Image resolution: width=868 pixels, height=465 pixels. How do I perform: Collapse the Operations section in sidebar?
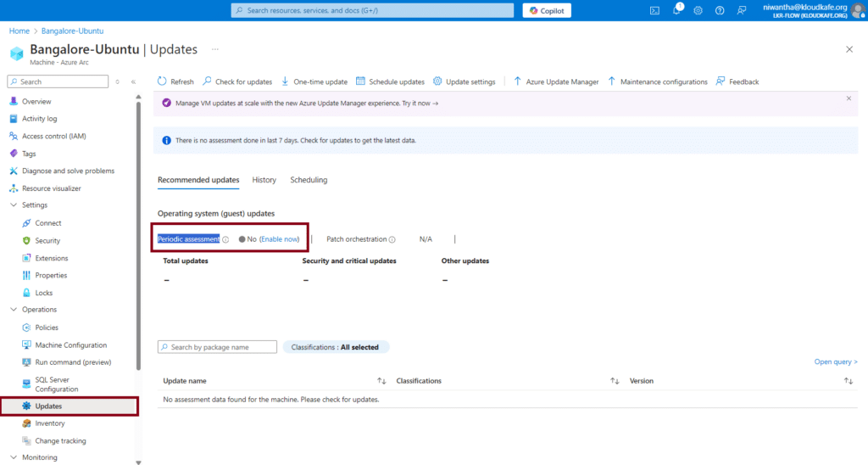tap(14, 310)
